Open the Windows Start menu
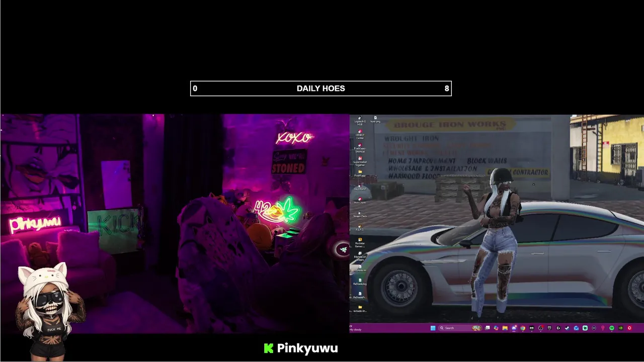 [x=433, y=328]
